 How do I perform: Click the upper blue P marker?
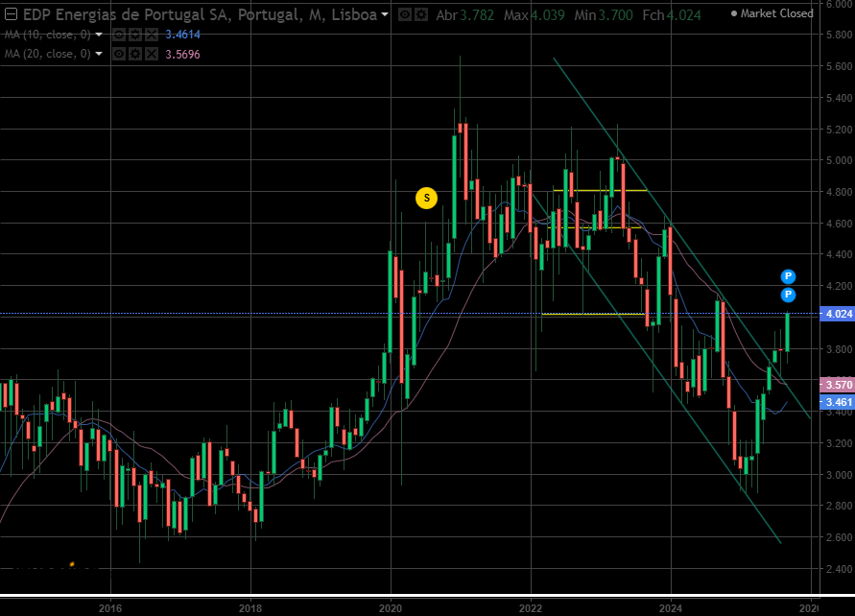pos(788,276)
